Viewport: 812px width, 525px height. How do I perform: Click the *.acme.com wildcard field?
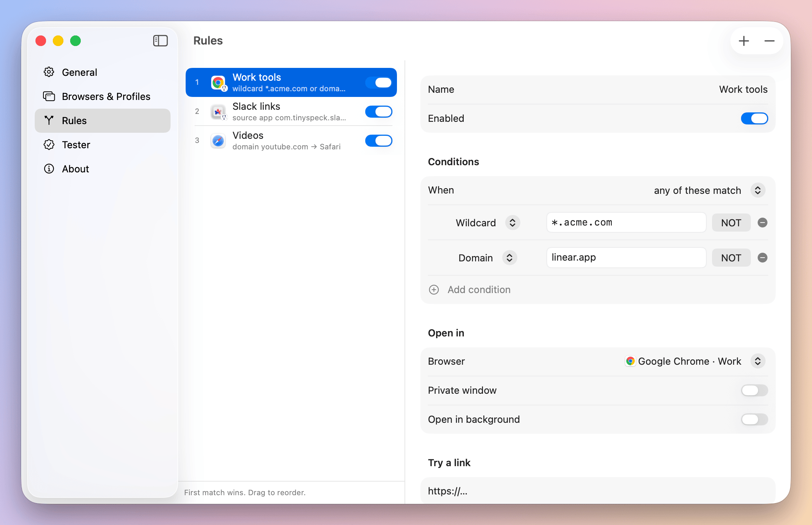pos(626,223)
